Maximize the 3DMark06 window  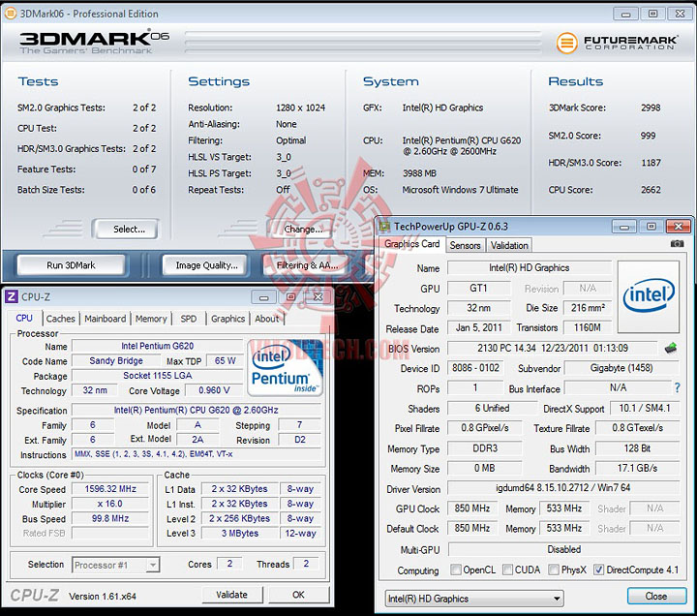coord(652,14)
